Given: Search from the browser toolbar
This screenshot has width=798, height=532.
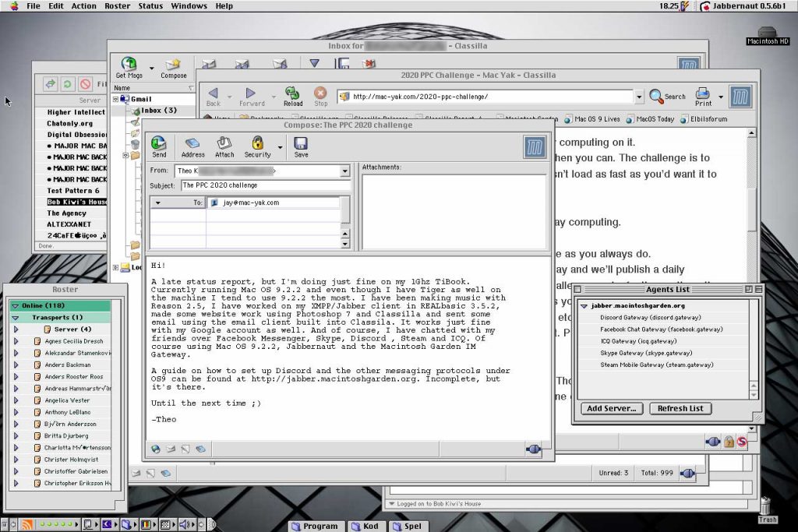Looking at the screenshot, I should click(668, 96).
